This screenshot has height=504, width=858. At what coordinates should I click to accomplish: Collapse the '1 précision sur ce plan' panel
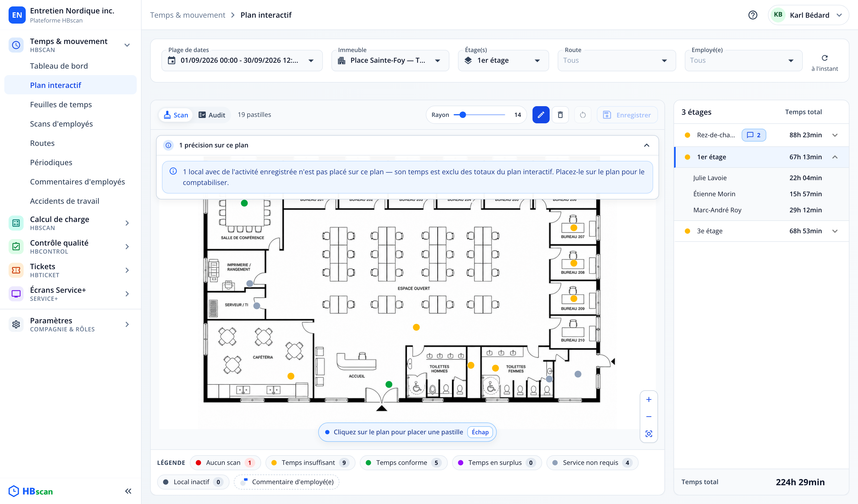click(x=646, y=145)
